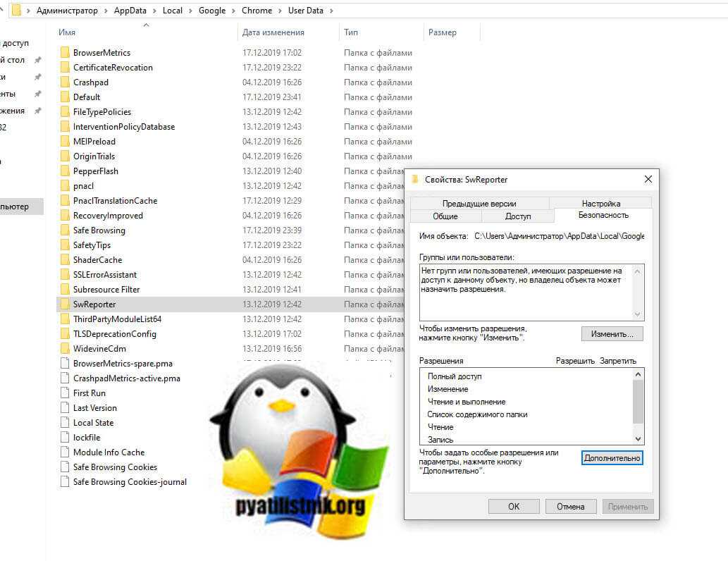Click the Local State file icon

point(65,423)
